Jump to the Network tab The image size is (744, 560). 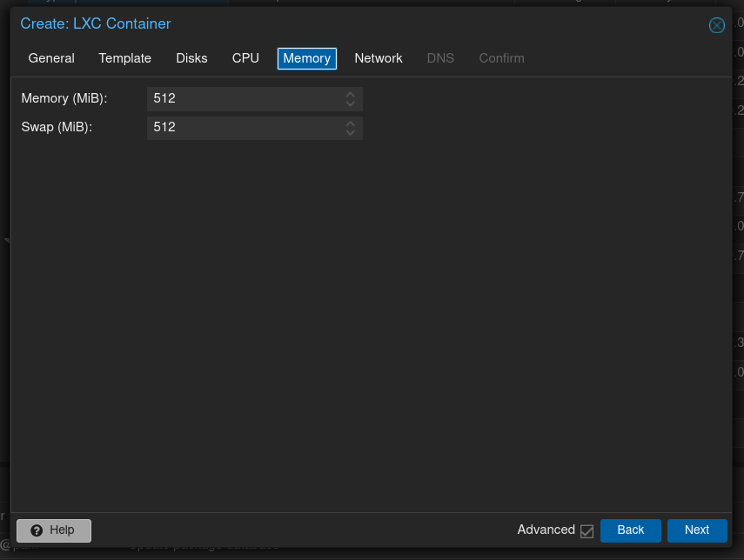pyautogui.click(x=379, y=58)
